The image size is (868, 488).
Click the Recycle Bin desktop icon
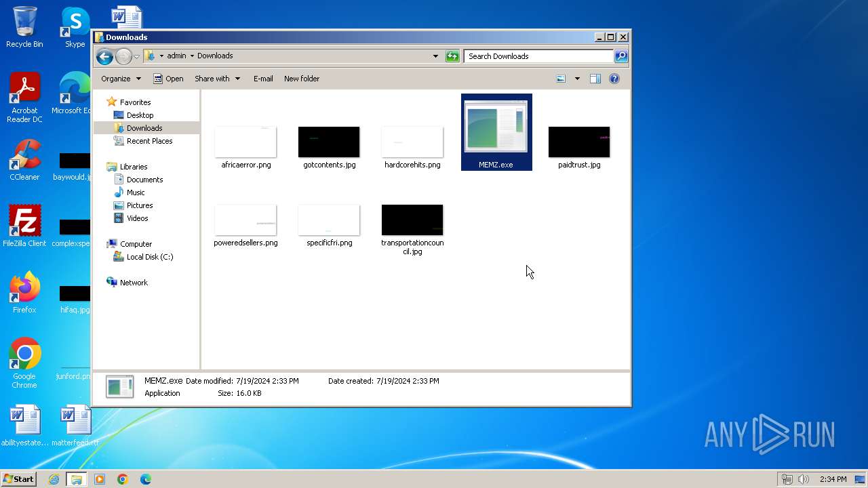click(x=24, y=27)
